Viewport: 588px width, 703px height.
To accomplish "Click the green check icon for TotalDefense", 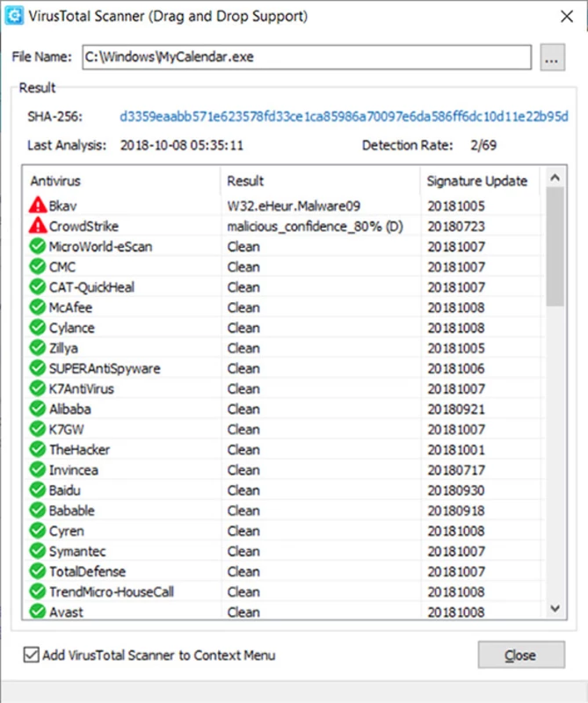I will 38,570.
